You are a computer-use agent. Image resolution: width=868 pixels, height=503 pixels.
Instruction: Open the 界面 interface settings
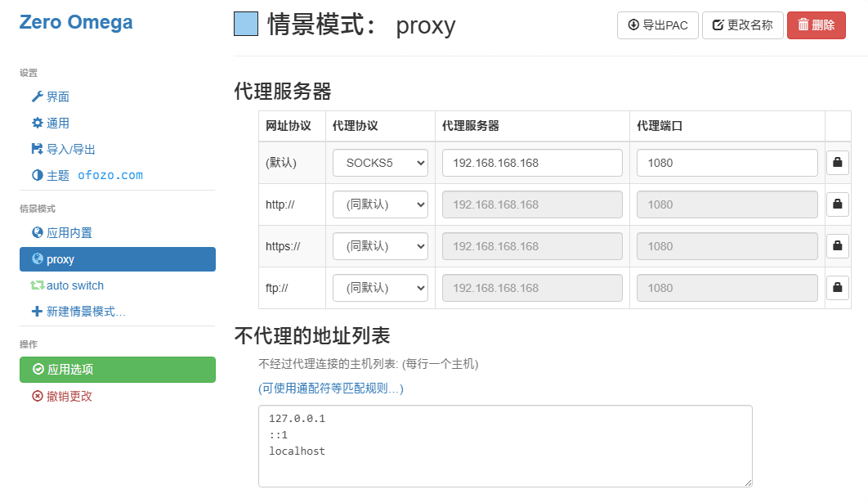[x=57, y=97]
